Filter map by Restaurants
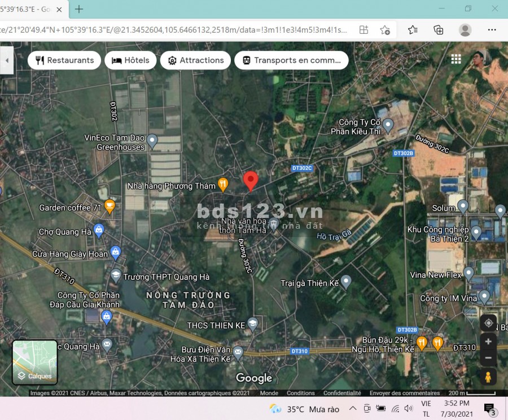508x420 pixels. pyautogui.click(x=64, y=60)
